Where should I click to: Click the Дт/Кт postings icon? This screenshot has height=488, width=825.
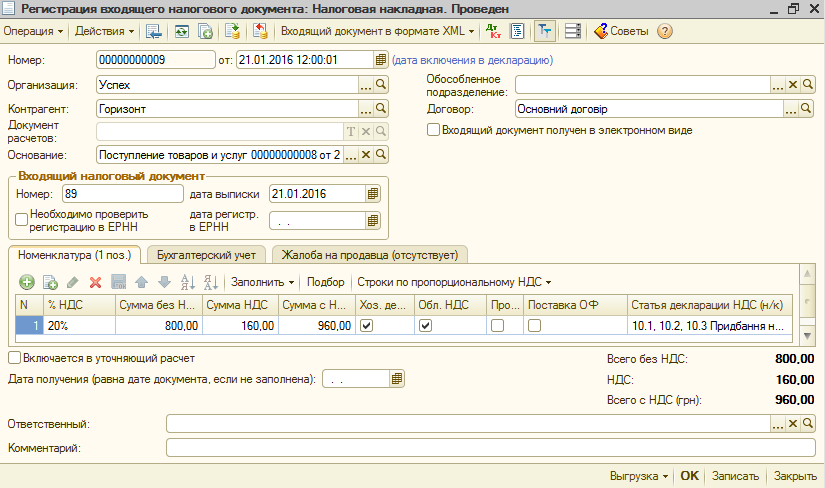click(x=494, y=31)
